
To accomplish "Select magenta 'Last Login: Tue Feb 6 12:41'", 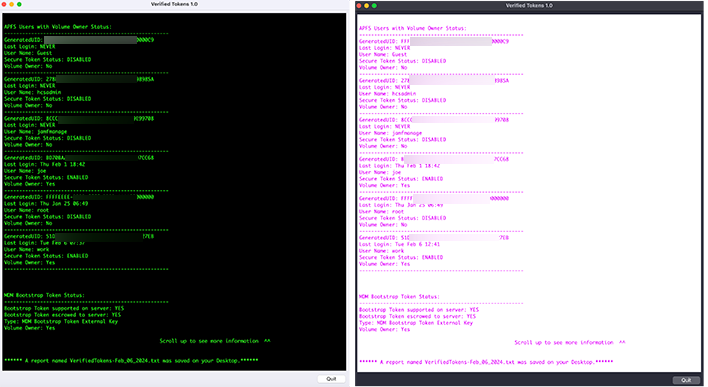I will coord(400,244).
